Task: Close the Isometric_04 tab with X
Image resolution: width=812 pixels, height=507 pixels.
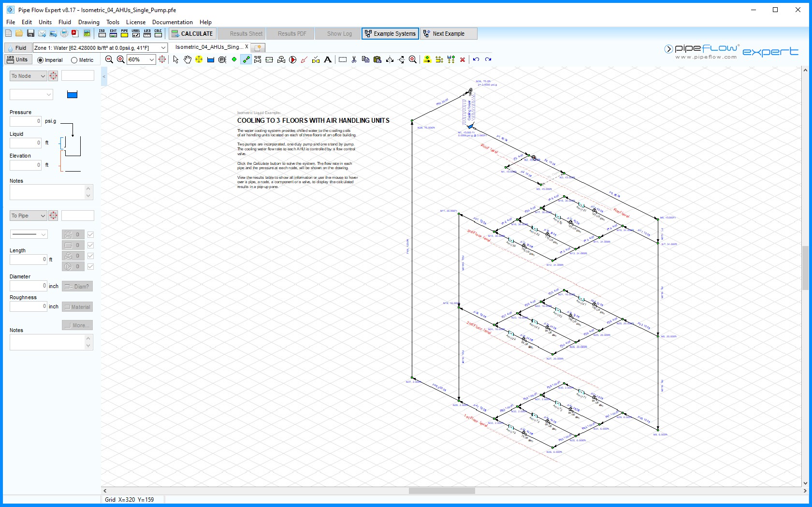Action: pos(246,47)
